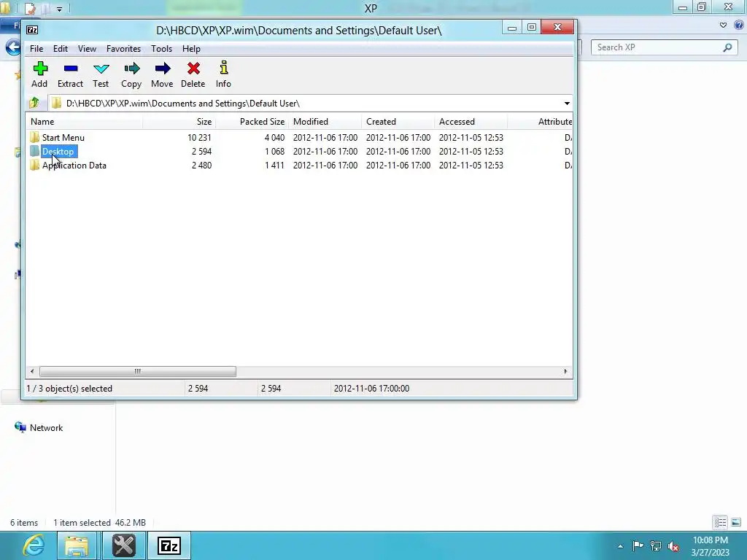Show hidden tray icons arrow
The width and height of the screenshot is (747, 560).
click(x=620, y=546)
